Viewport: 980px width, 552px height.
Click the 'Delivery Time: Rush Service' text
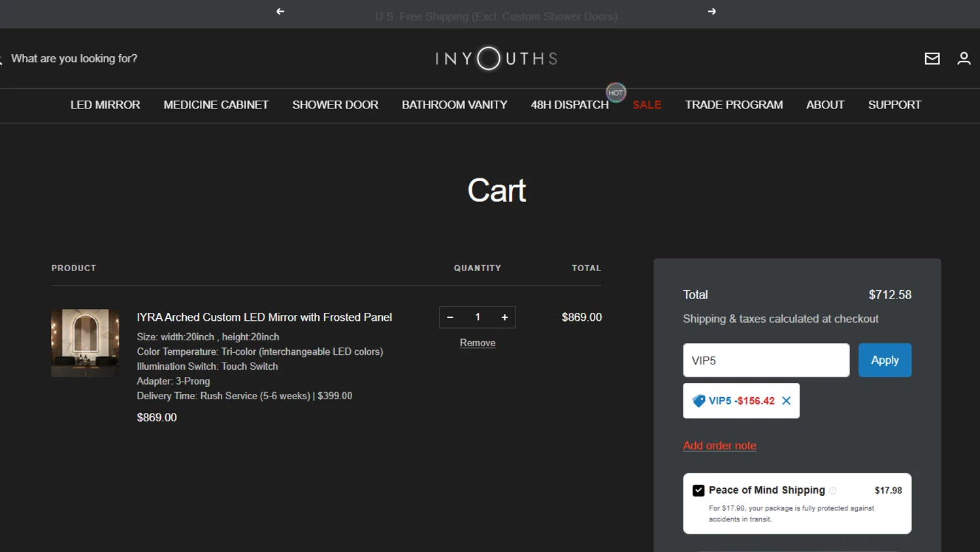244,396
